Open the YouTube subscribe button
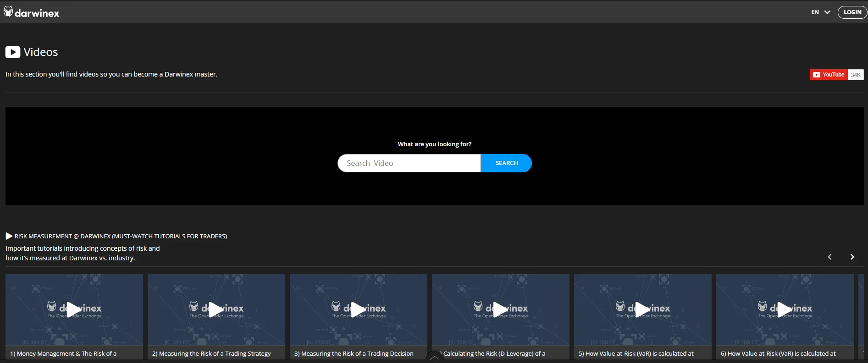 click(x=829, y=75)
